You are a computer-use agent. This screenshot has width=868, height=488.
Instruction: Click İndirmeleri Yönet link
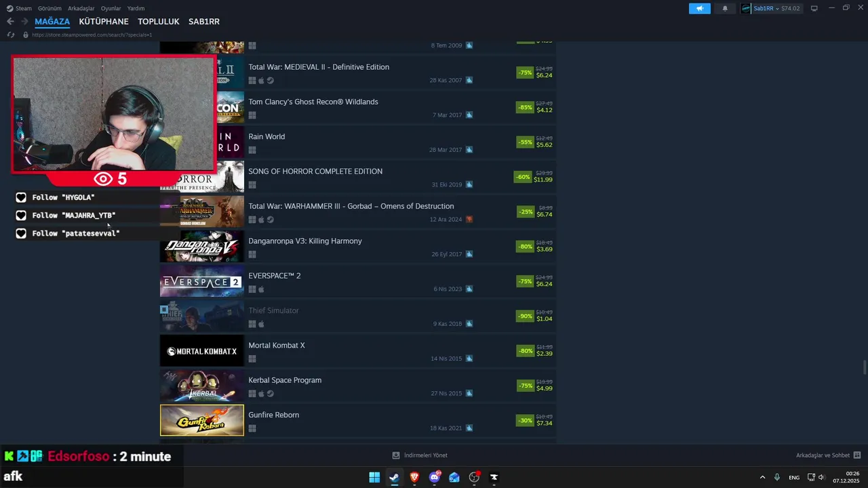pyautogui.click(x=426, y=455)
